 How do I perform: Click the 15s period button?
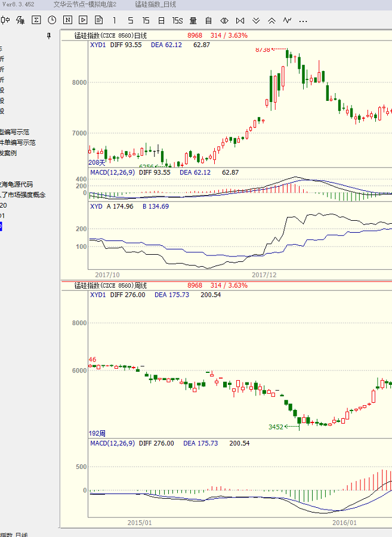[x=177, y=20]
